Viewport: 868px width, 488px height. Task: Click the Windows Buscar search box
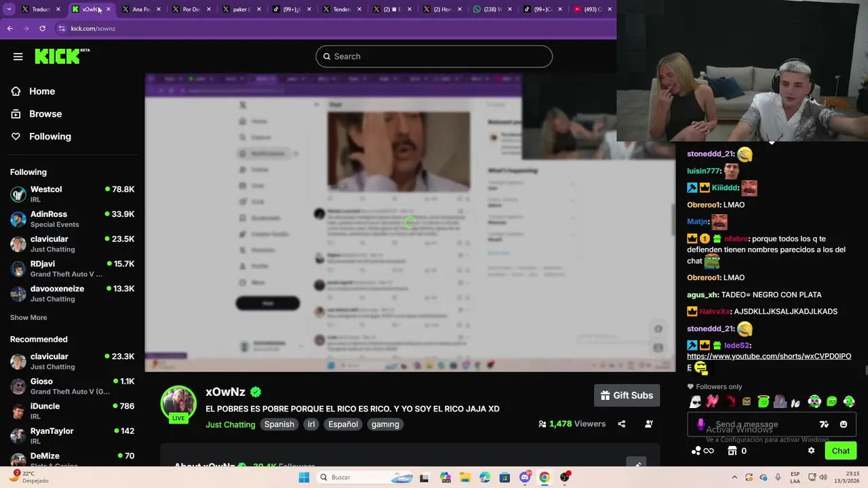click(366, 477)
